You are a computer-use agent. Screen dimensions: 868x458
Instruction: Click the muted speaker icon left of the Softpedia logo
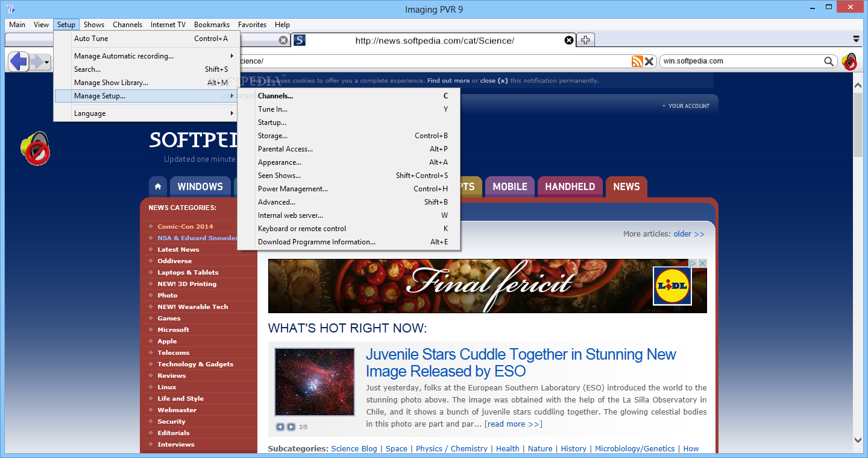(36, 148)
